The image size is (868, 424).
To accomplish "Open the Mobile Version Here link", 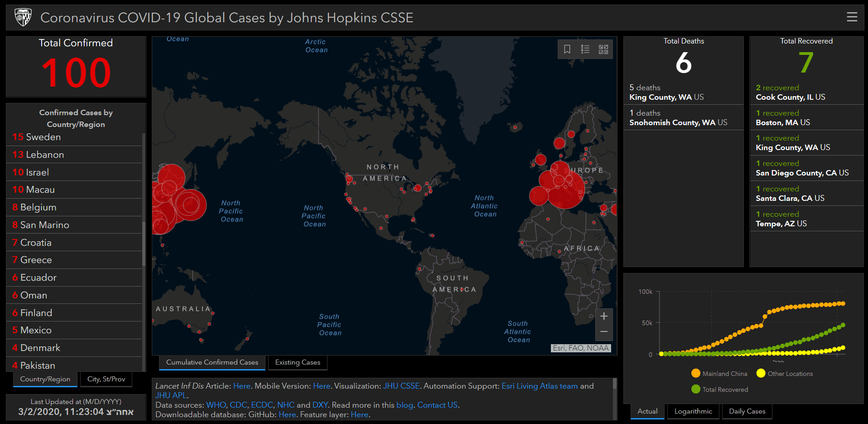I will pos(322,386).
